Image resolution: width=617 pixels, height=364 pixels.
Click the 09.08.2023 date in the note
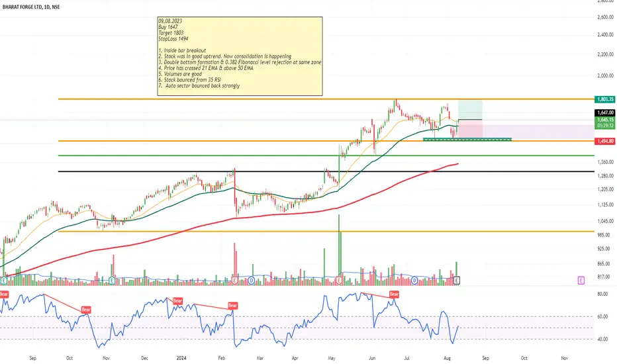[170, 21]
